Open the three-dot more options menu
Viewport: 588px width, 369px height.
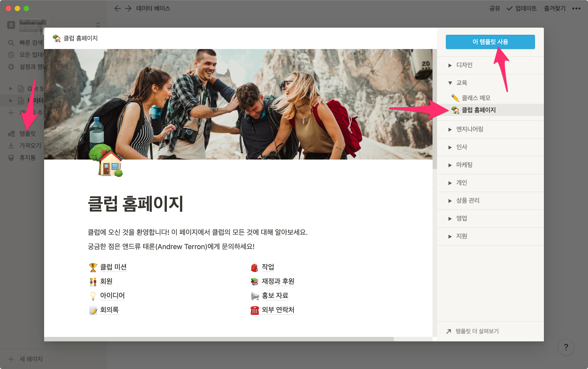[x=576, y=8]
